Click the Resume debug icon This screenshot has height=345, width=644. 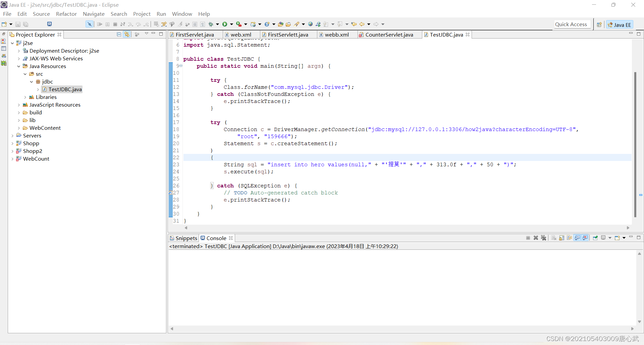click(x=100, y=24)
